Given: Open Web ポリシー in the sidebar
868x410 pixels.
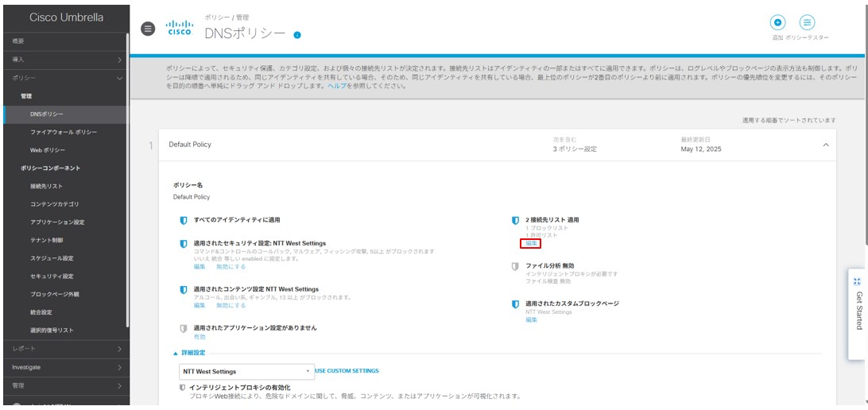Looking at the screenshot, I should point(48,150).
